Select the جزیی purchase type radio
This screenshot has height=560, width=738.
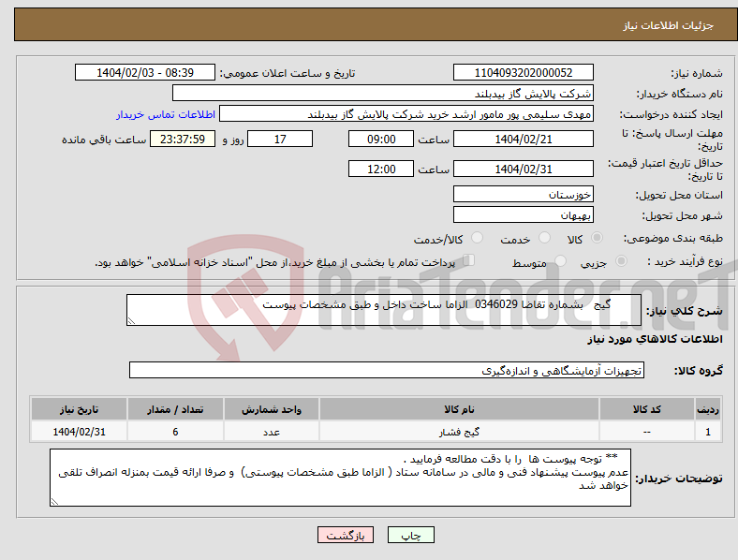point(621,261)
